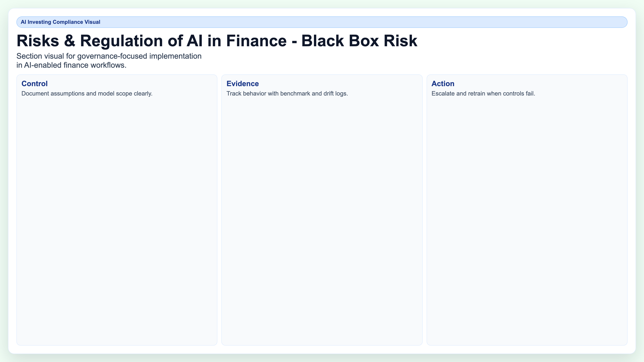644x362 pixels.
Task: Click the main Black Box Risk title
Action: [x=217, y=40]
